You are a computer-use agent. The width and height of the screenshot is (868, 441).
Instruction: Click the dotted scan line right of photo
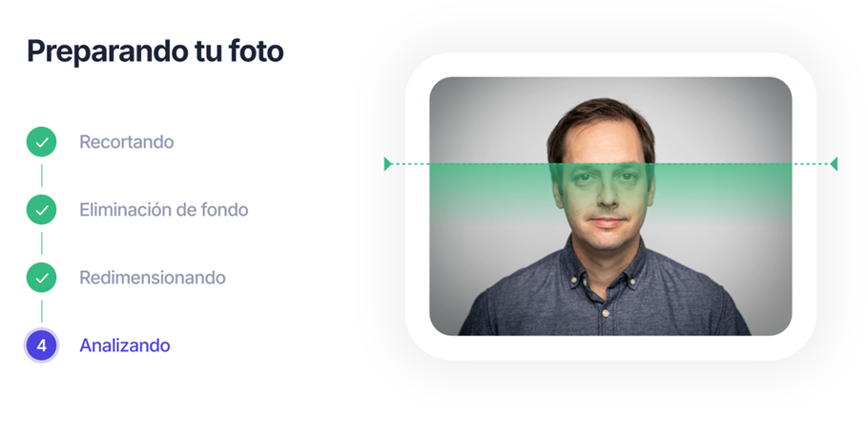coord(811,164)
